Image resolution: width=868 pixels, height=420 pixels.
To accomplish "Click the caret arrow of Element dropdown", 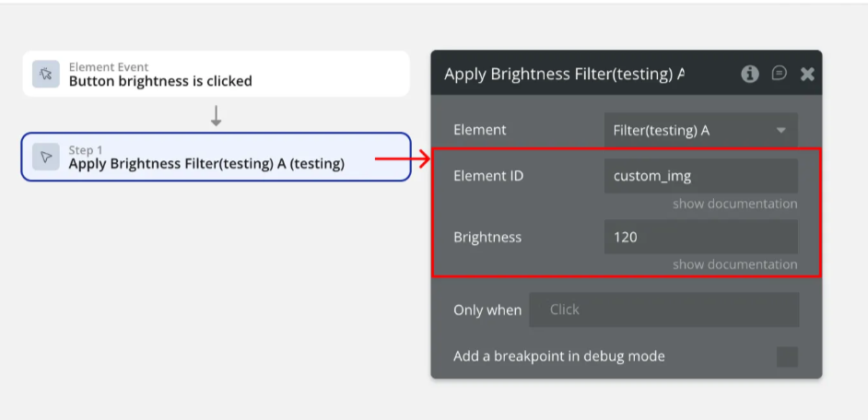I will (781, 131).
